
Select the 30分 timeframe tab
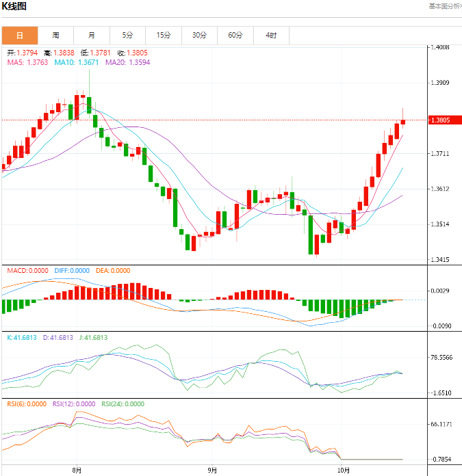point(199,35)
